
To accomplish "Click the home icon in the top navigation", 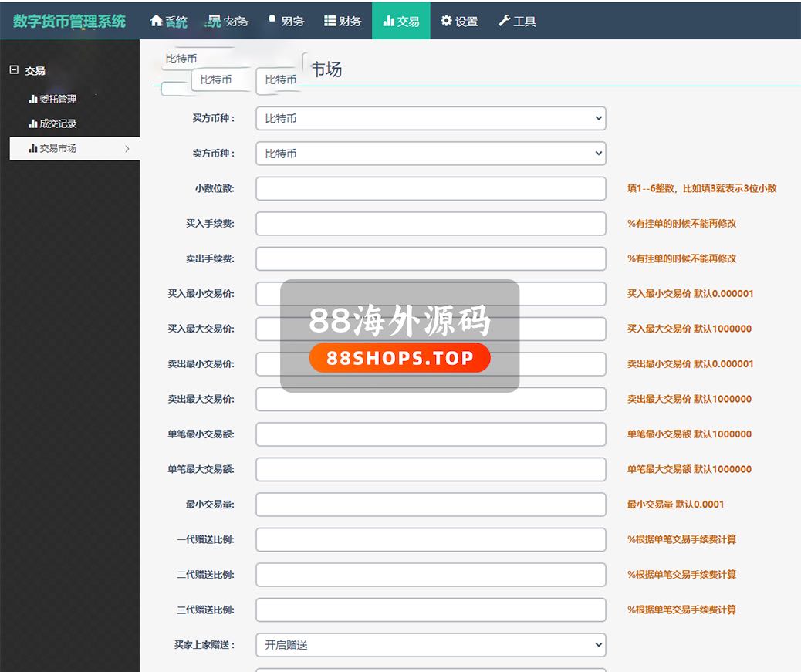I will point(156,21).
